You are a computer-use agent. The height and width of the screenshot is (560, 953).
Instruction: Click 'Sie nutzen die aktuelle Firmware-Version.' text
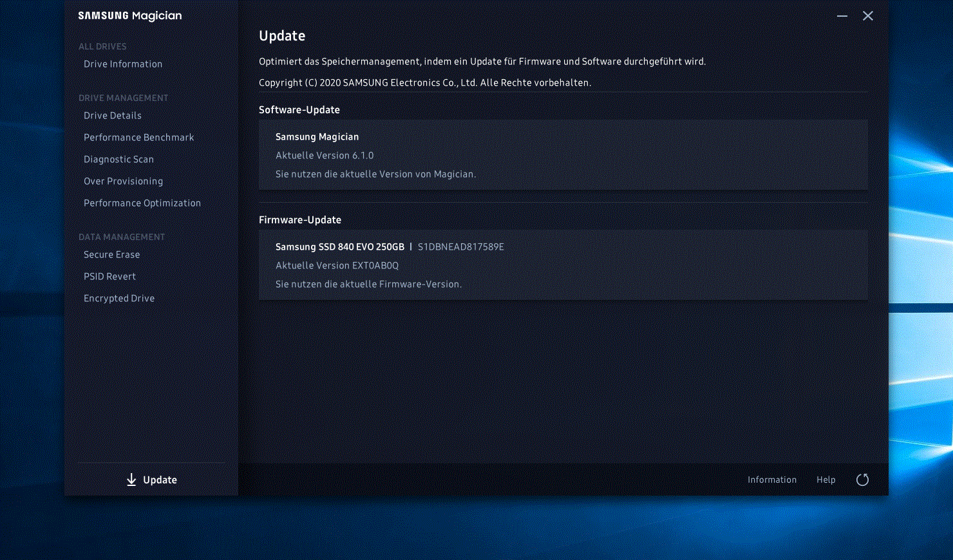(x=369, y=285)
